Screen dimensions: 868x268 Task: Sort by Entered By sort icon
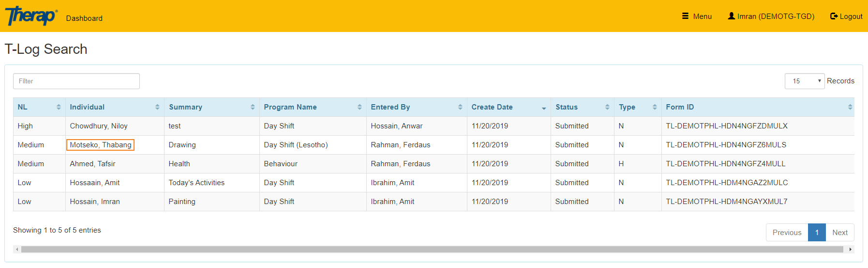pos(460,107)
